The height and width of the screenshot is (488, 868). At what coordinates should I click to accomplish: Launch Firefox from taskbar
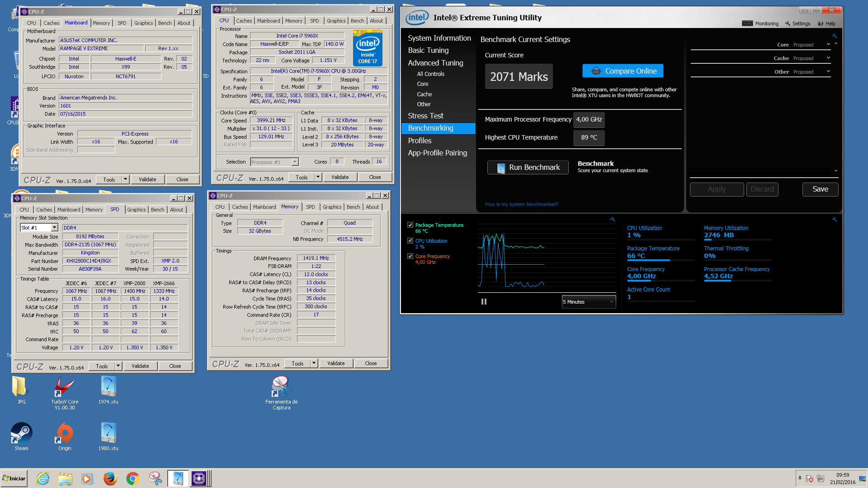click(110, 478)
